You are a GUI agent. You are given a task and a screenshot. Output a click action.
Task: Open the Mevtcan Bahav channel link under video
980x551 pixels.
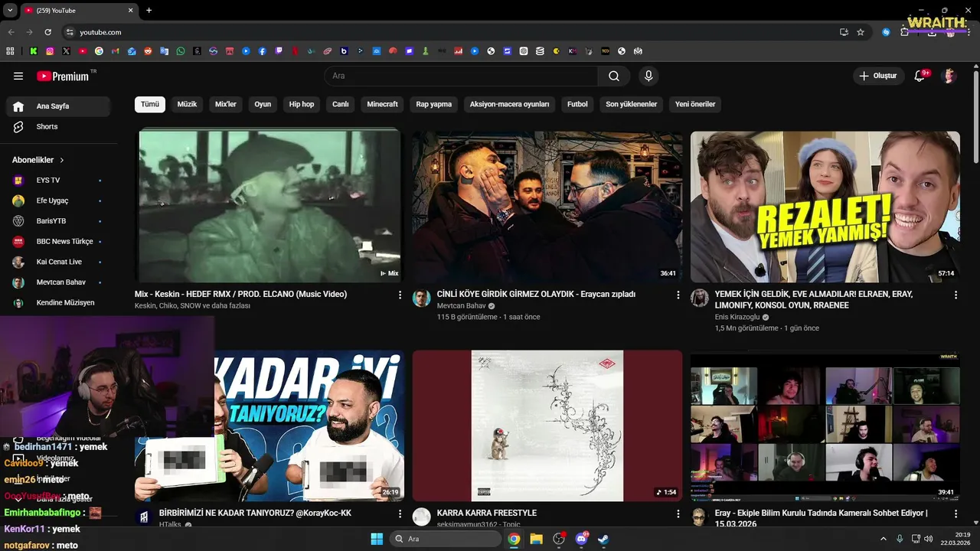coord(462,306)
